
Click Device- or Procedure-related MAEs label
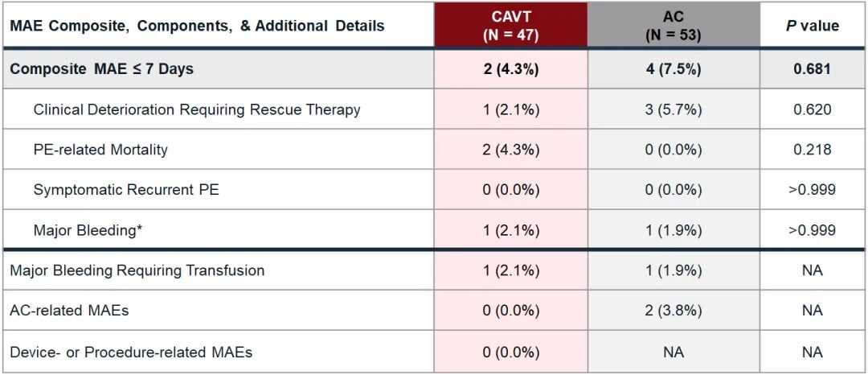[x=131, y=352]
